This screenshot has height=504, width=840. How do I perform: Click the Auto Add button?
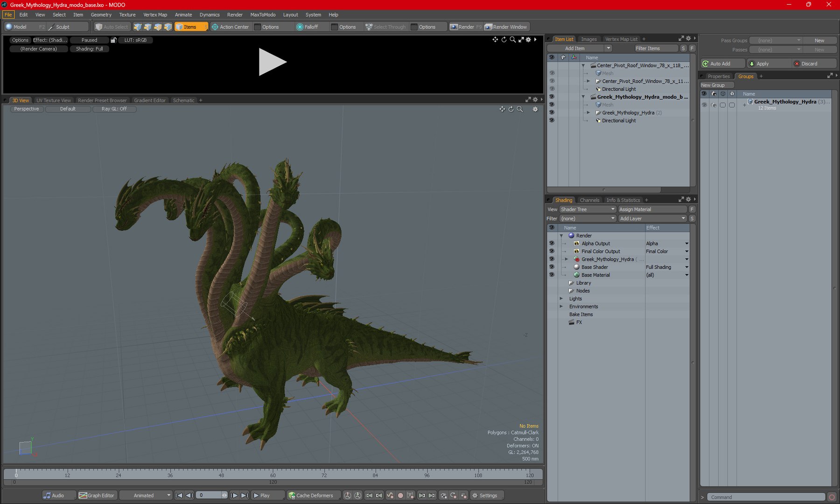tap(722, 63)
